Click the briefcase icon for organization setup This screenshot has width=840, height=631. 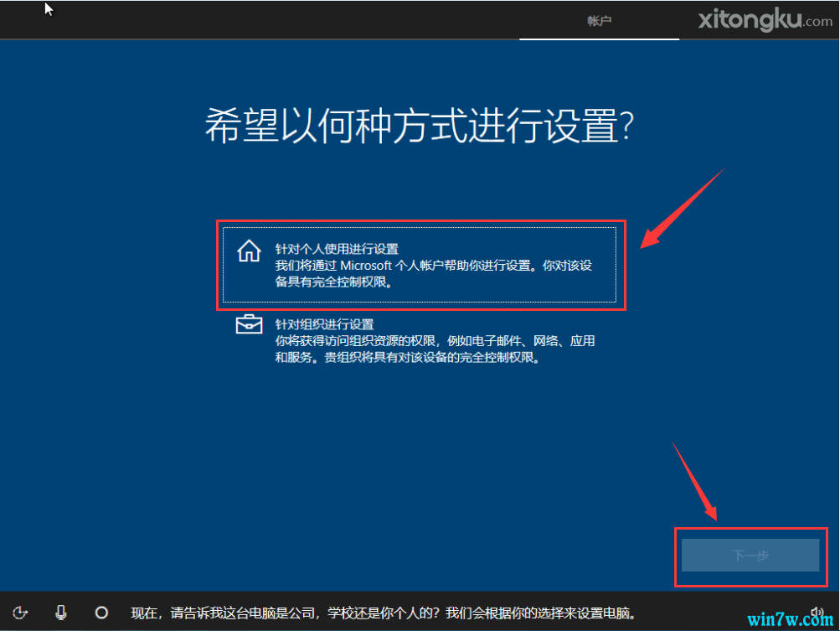[x=249, y=325]
